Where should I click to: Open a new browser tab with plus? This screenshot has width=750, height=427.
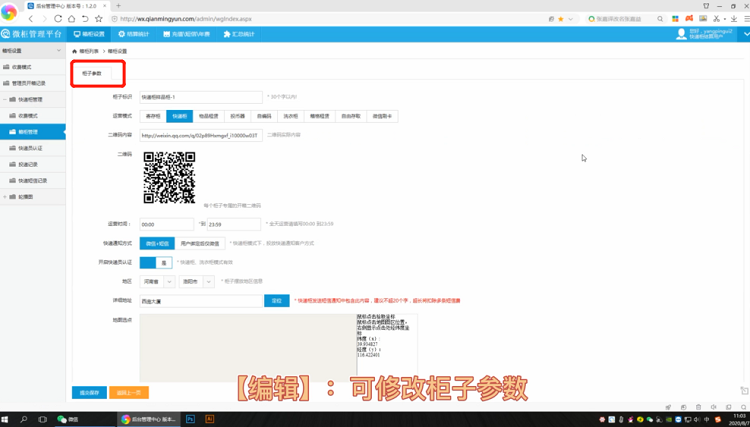tap(118, 6)
